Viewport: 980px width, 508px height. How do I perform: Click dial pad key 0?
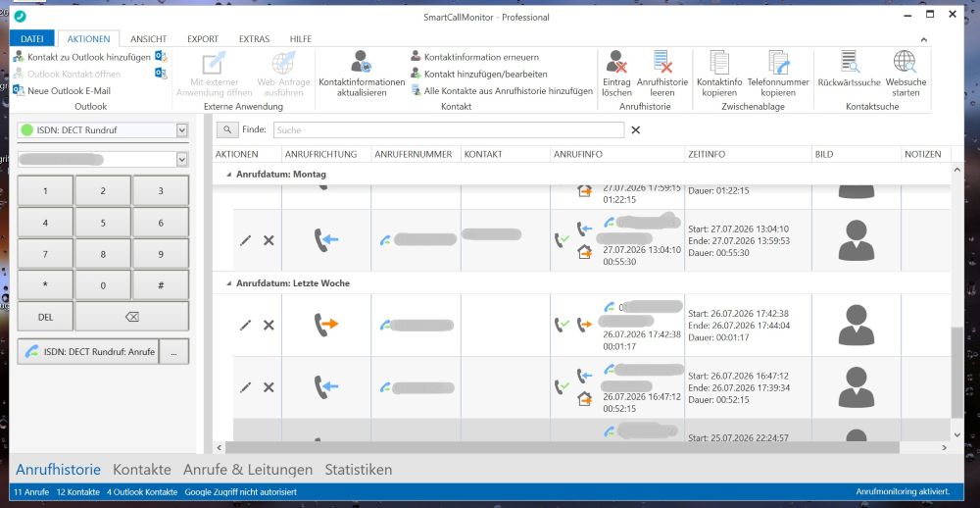pos(103,285)
